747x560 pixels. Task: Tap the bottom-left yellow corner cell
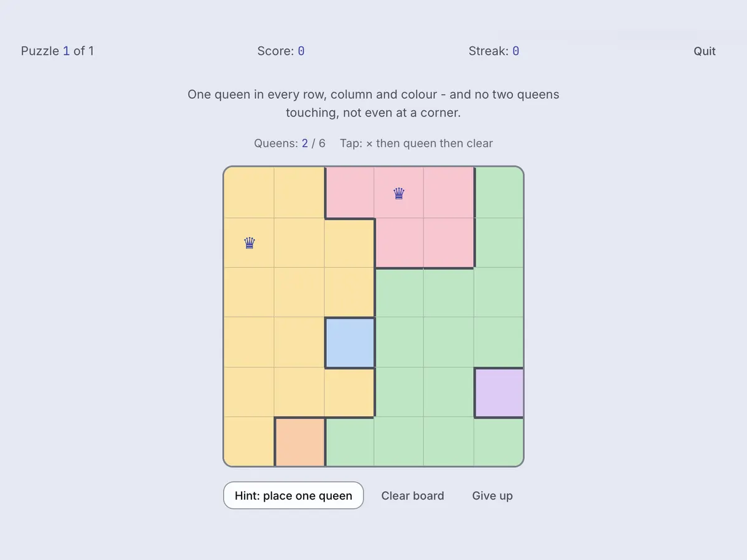249,442
